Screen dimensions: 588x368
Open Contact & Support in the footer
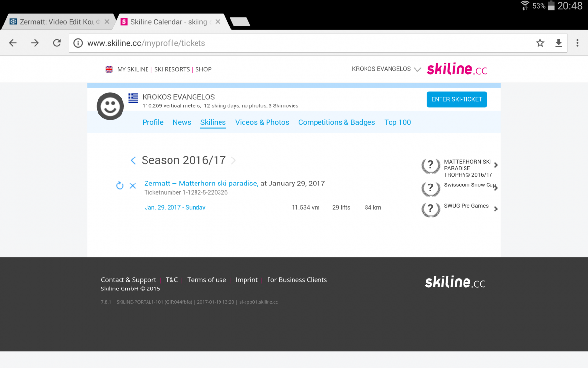point(128,280)
